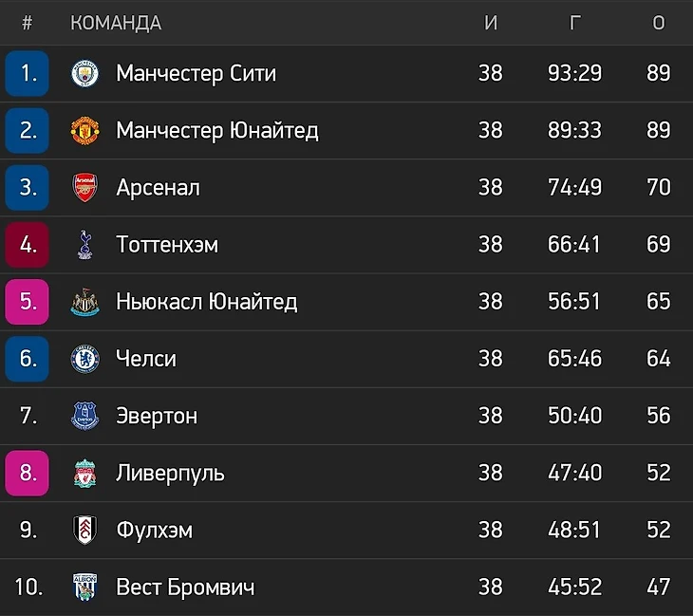Click the Everton club crest
This screenshot has height=616, width=693.
tap(85, 416)
